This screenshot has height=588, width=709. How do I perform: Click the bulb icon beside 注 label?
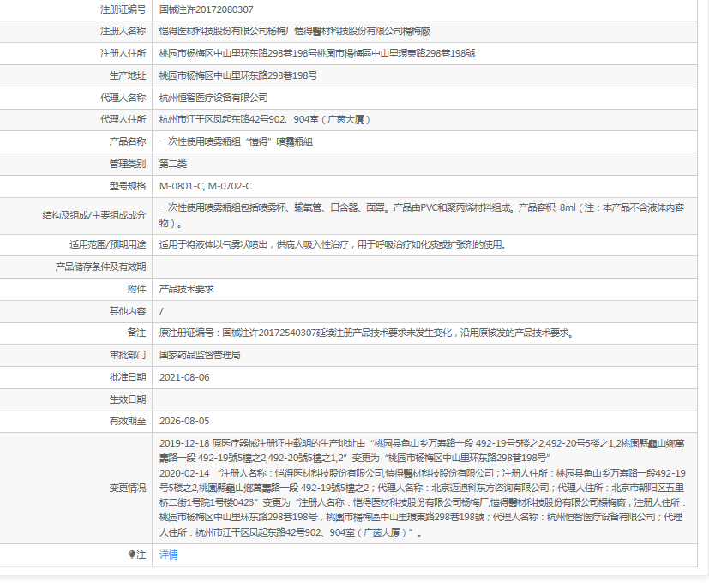point(131,554)
